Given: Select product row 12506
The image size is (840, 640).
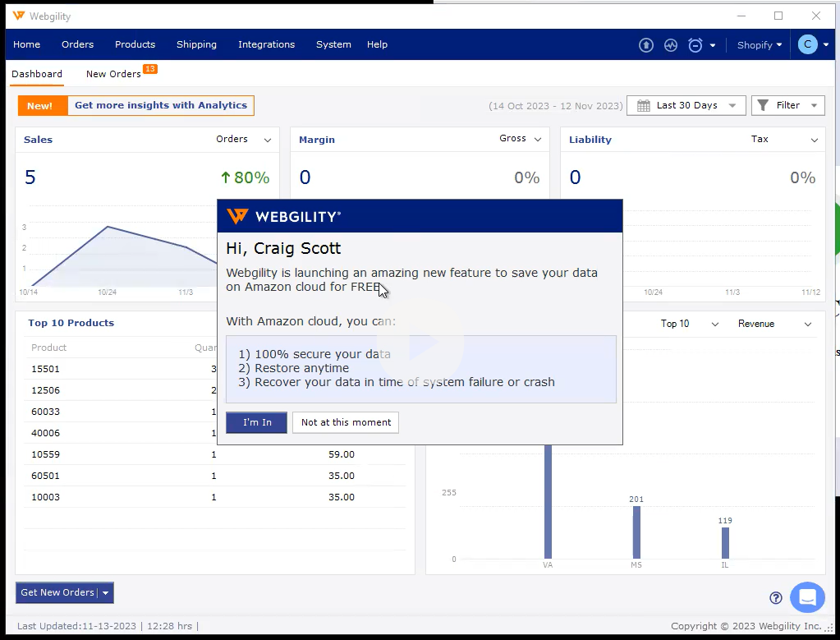Looking at the screenshot, I should [x=214, y=390].
